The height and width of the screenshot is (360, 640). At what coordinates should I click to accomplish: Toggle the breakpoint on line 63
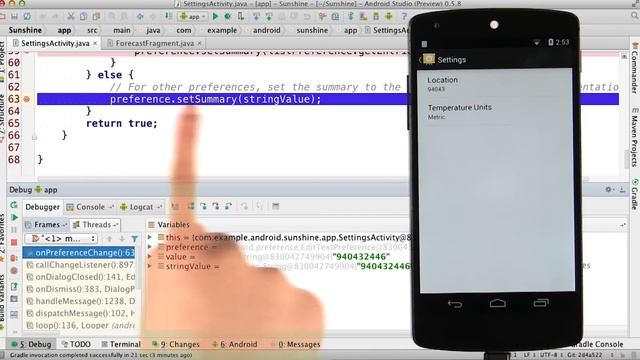(27, 99)
